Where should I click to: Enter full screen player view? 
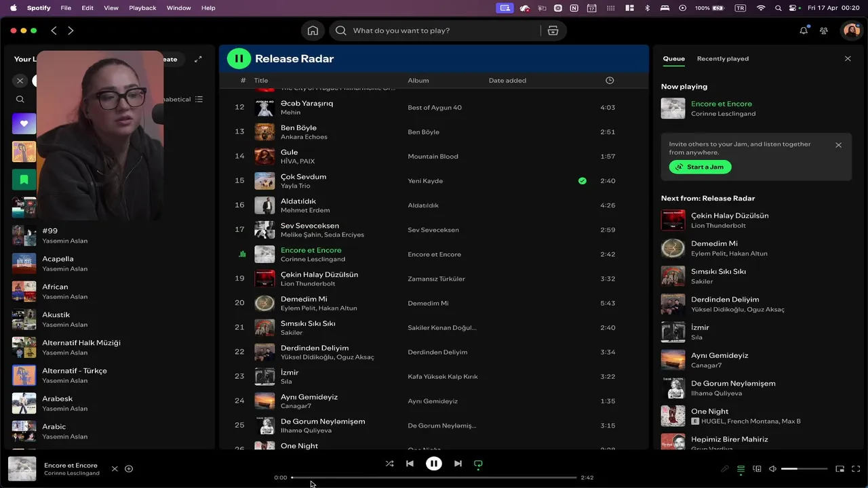point(856,469)
